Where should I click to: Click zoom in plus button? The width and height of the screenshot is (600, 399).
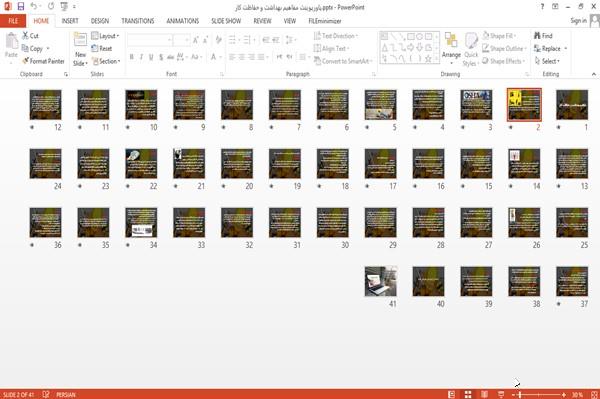coord(564,394)
